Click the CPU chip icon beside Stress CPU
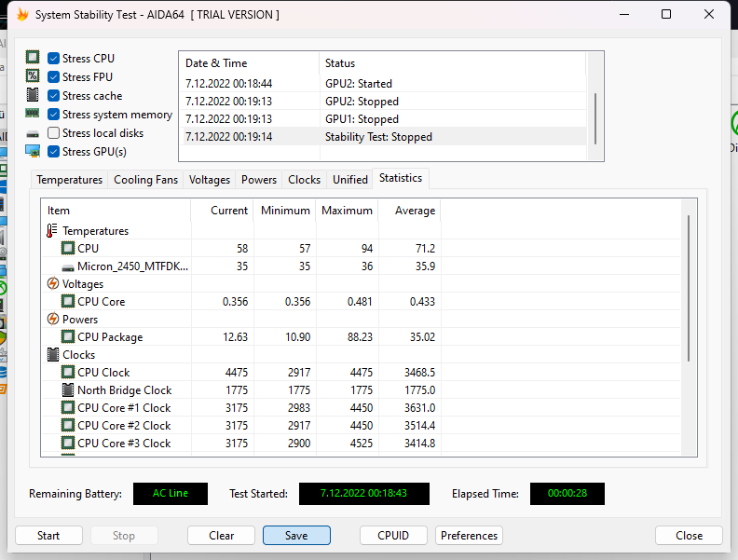 coord(33,58)
